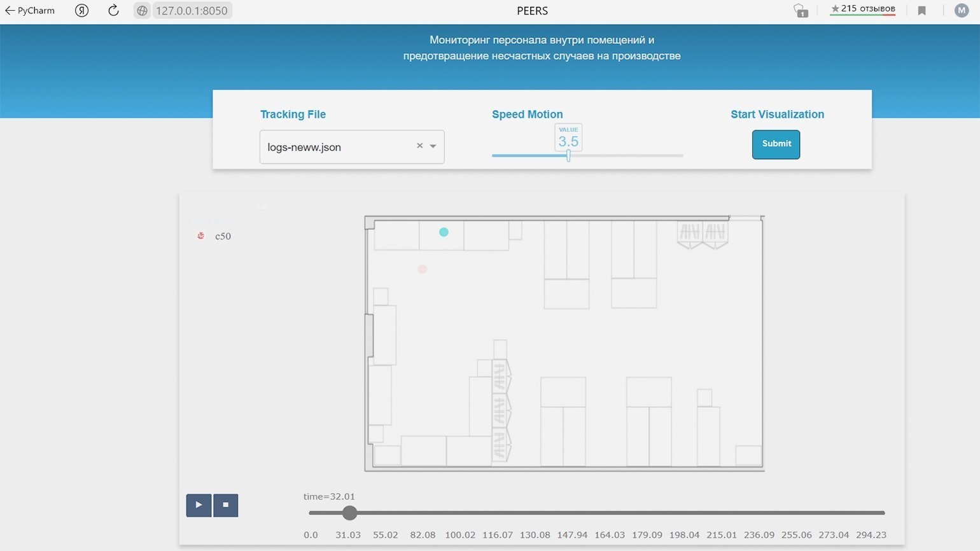Image resolution: width=980 pixels, height=551 pixels.
Task: Expand the Tracking File dropdown arrow
Action: tap(433, 146)
